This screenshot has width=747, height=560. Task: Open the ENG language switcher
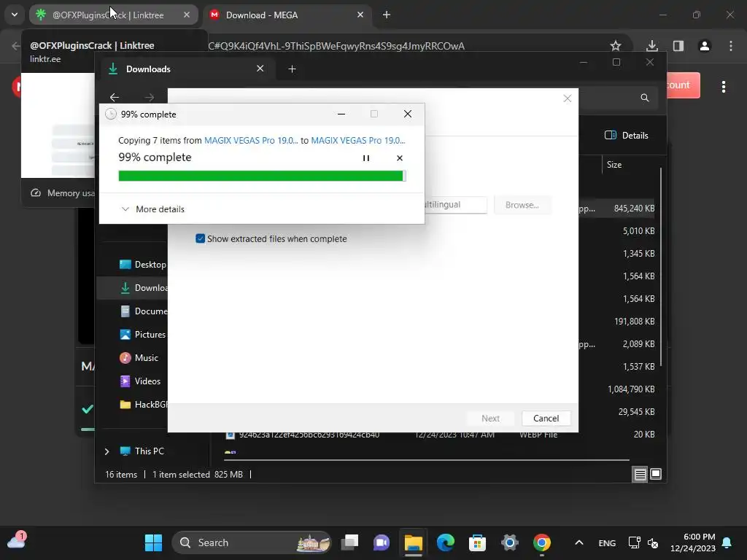point(607,542)
